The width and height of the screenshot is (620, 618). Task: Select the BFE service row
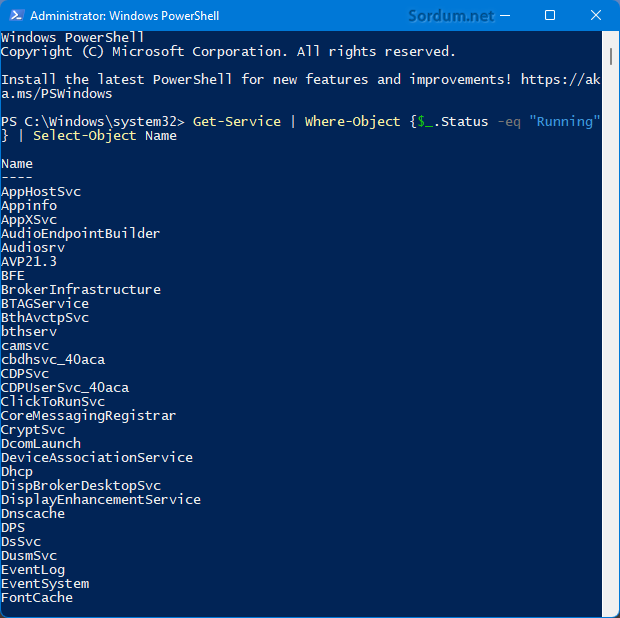click(13, 276)
